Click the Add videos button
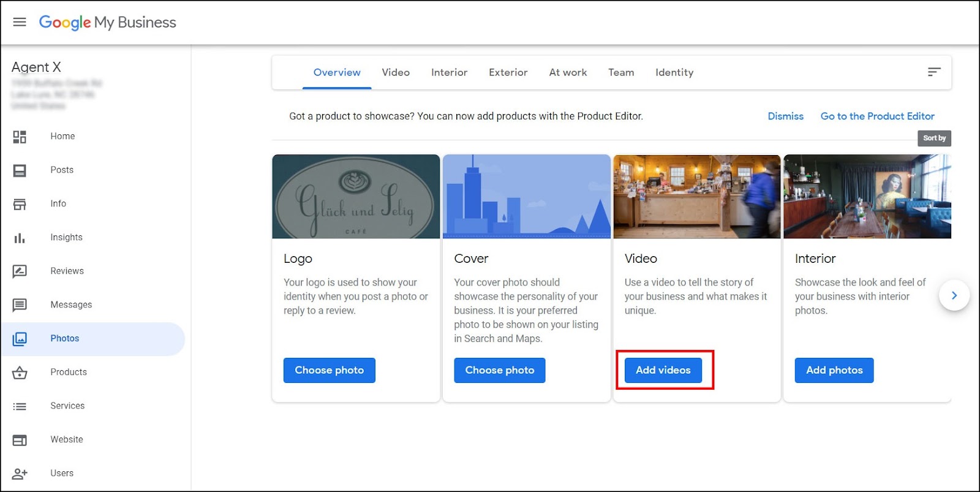The height and width of the screenshot is (492, 980). (663, 370)
